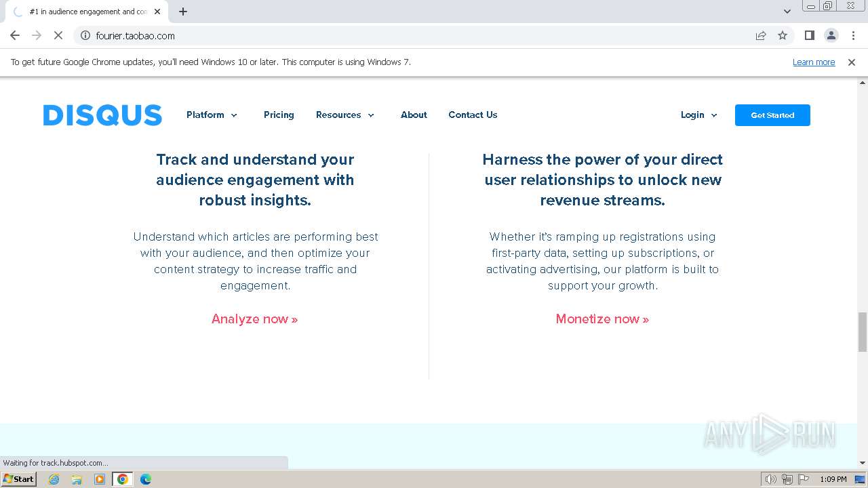Click the Disqus logo
This screenshot has width=868, height=488.
click(102, 115)
